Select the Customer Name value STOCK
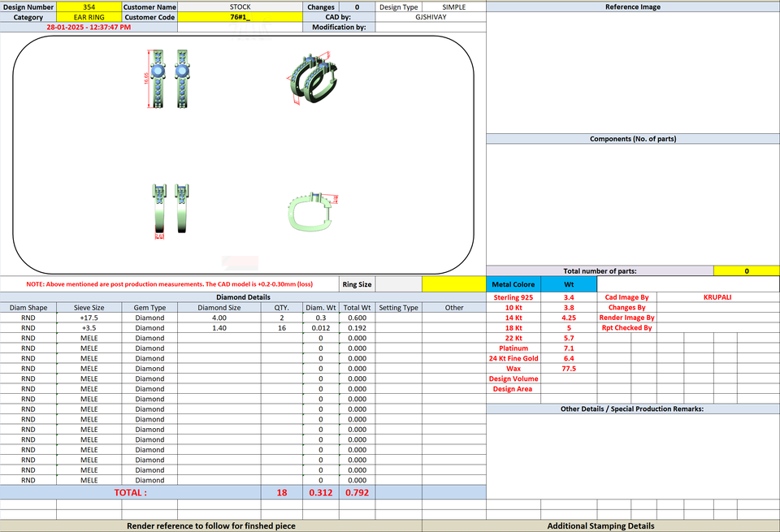The height and width of the screenshot is (532, 780). pyautogui.click(x=240, y=7)
